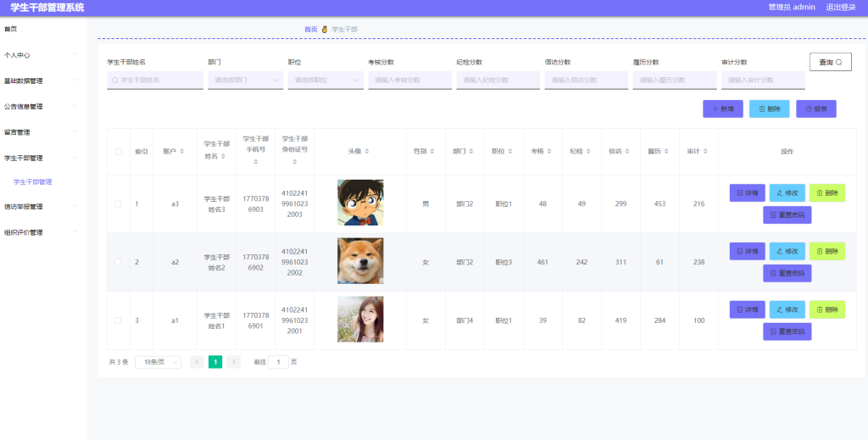Click 删除 for account a1 row
This screenshot has height=440, width=868.
tap(827, 309)
